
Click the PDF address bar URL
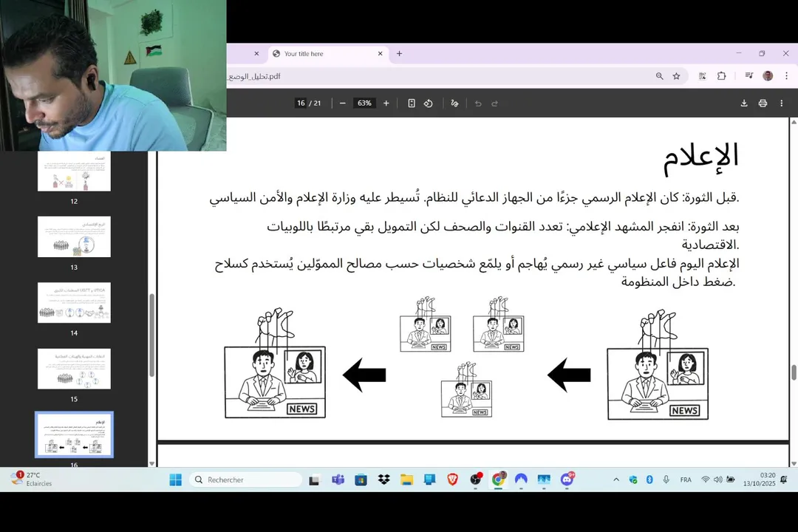point(254,76)
